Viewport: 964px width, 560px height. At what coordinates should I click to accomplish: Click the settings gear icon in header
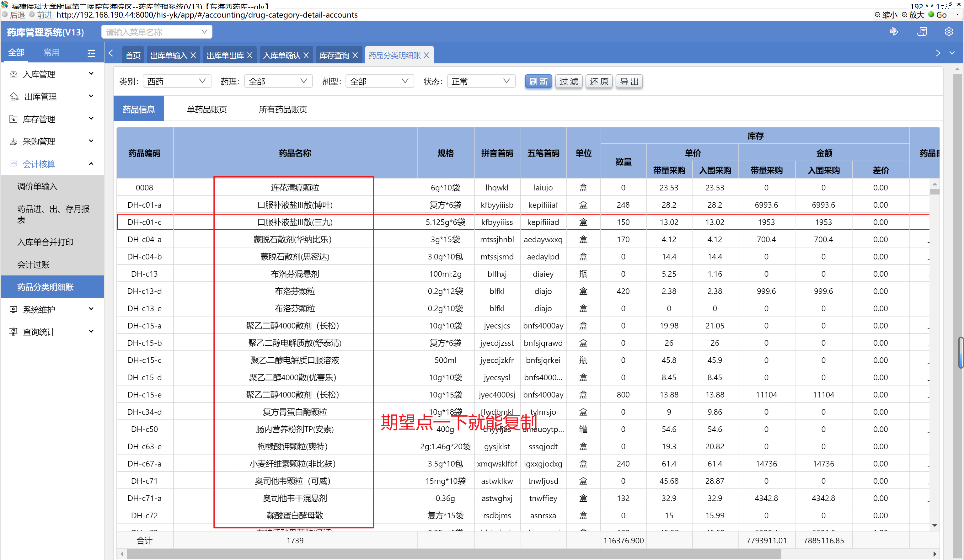click(949, 32)
